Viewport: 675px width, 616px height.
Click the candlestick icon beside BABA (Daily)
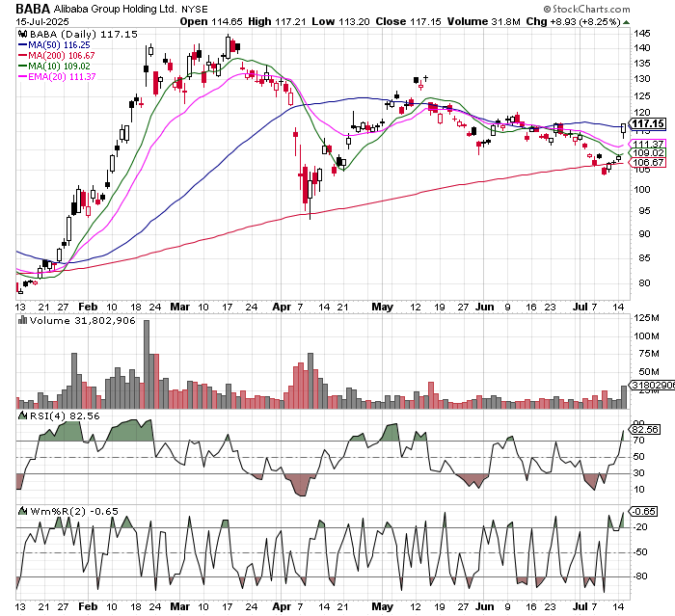pos(23,35)
